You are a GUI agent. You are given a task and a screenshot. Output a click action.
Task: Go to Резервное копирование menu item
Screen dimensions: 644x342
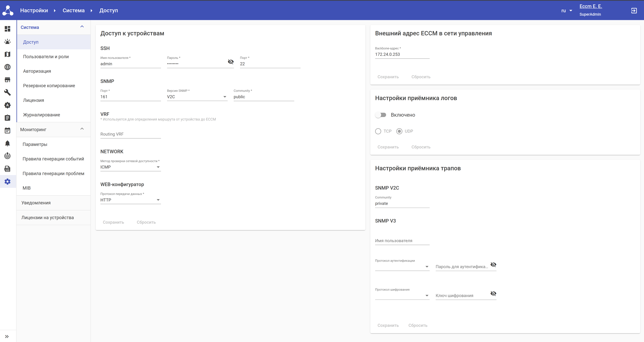click(49, 86)
